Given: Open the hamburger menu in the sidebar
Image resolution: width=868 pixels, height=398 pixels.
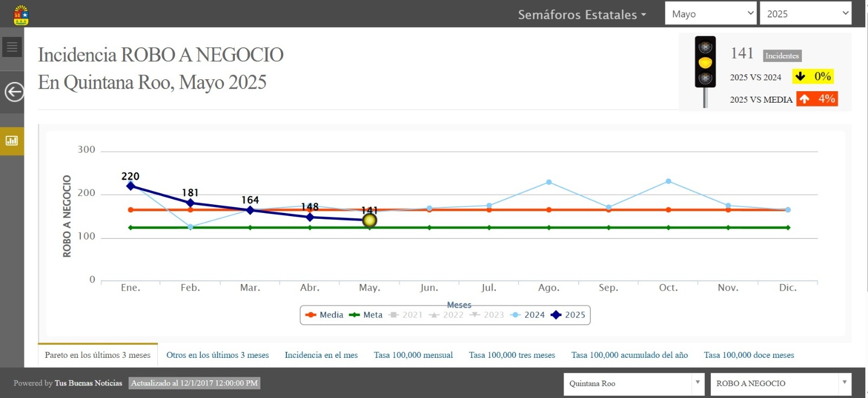Looking at the screenshot, I should 12,47.
